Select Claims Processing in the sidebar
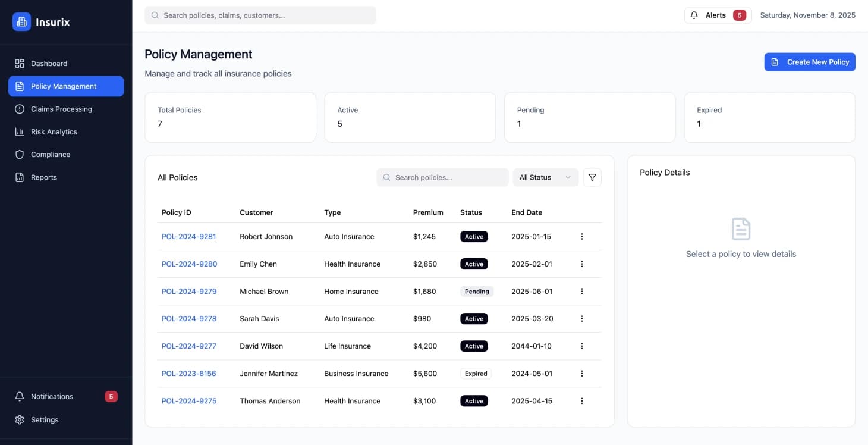This screenshot has height=445, width=868. (x=61, y=109)
